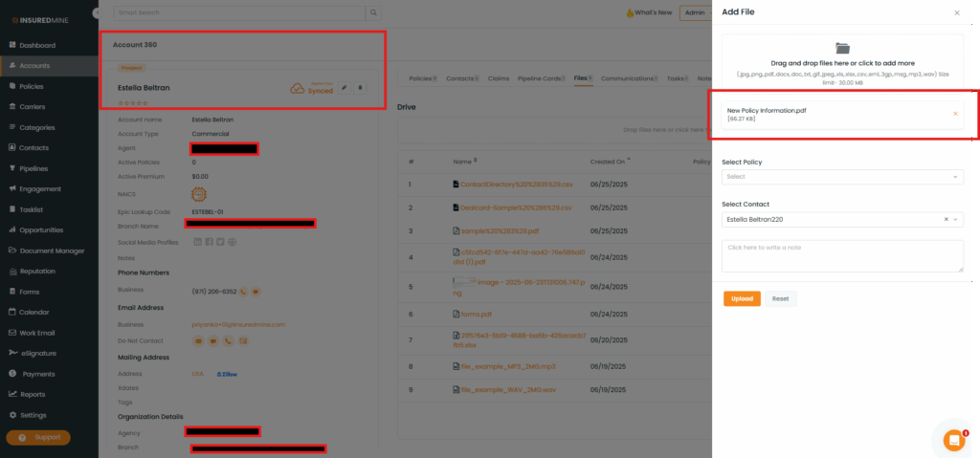
Task: Click the delete trash icon for the account
Action: 361,88
